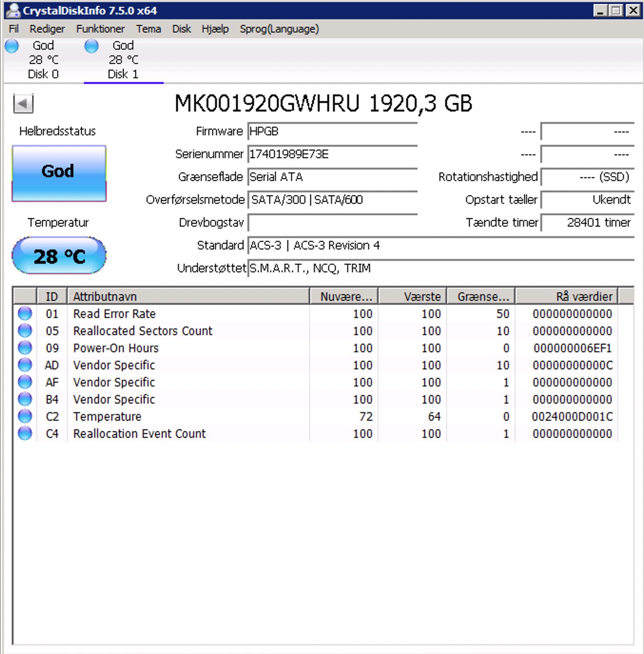Screen dimensions: 644x654
Task: Click the Serienummer field
Action: pyautogui.click(x=332, y=154)
